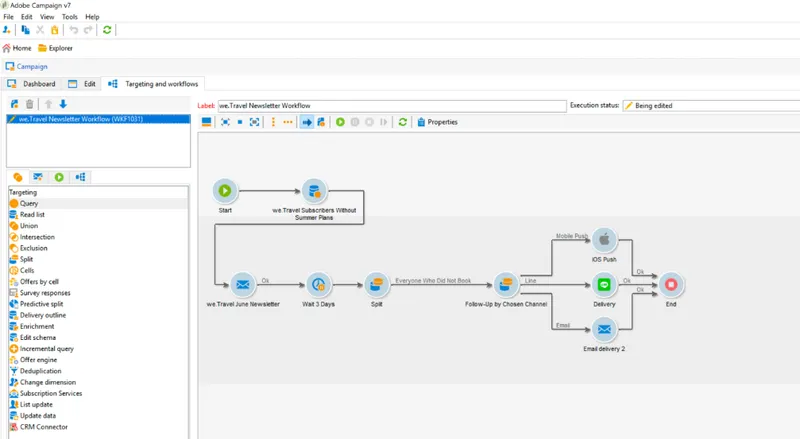Click the zoom-to-fit icon in the workflow toolbar

click(x=225, y=122)
